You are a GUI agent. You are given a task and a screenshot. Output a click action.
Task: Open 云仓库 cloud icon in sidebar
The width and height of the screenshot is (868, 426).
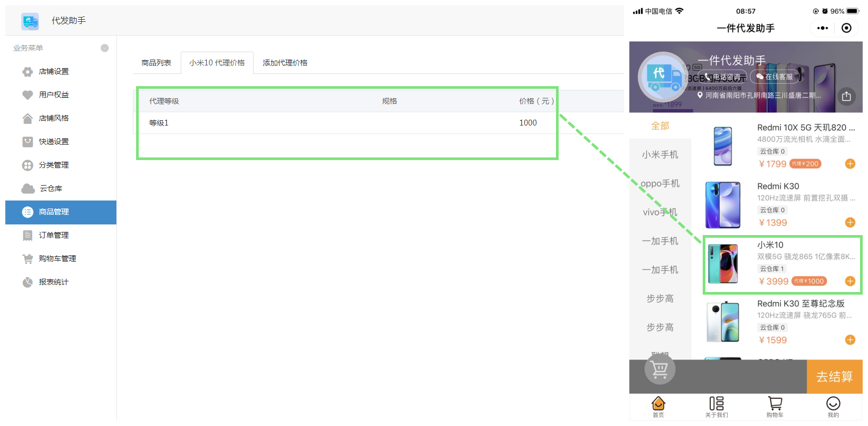(28, 188)
